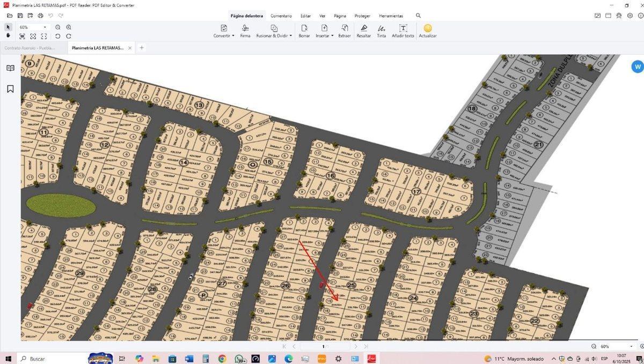Open the Editar tab

tap(305, 16)
